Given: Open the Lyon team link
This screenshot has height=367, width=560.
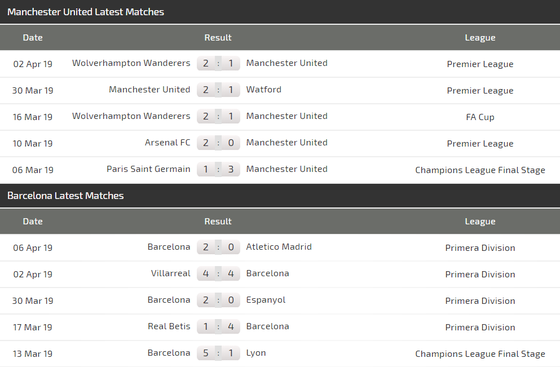Looking at the screenshot, I should click(x=256, y=353).
